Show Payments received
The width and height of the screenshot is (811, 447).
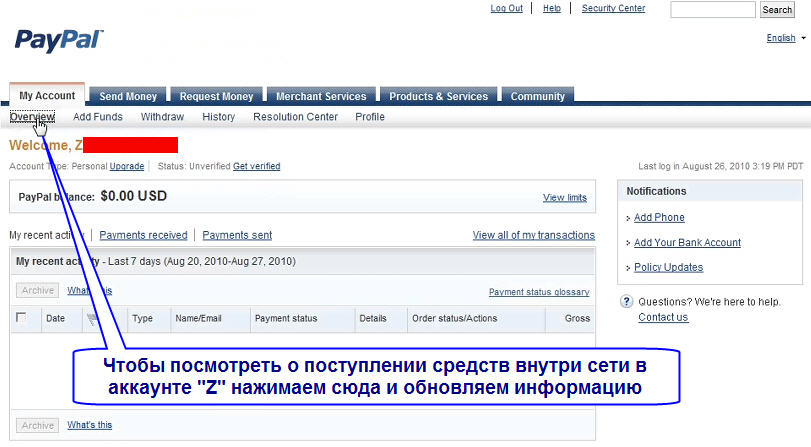point(143,235)
